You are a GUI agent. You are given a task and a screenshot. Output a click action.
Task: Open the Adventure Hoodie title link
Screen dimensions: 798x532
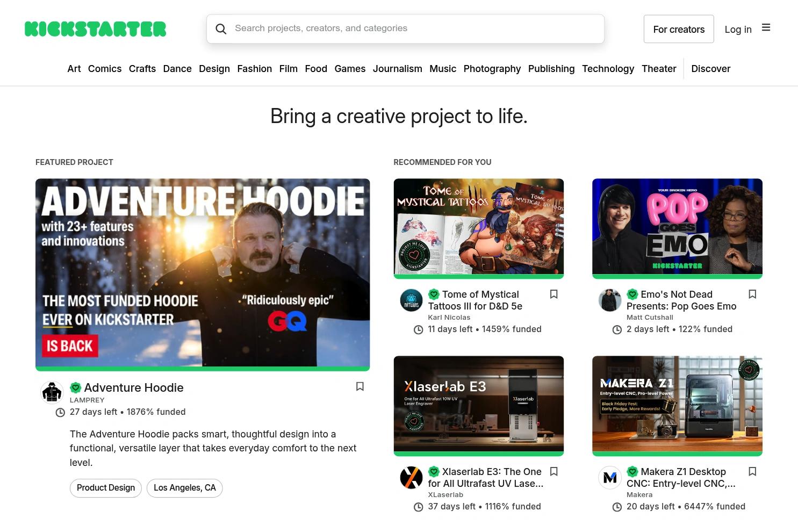click(x=134, y=387)
